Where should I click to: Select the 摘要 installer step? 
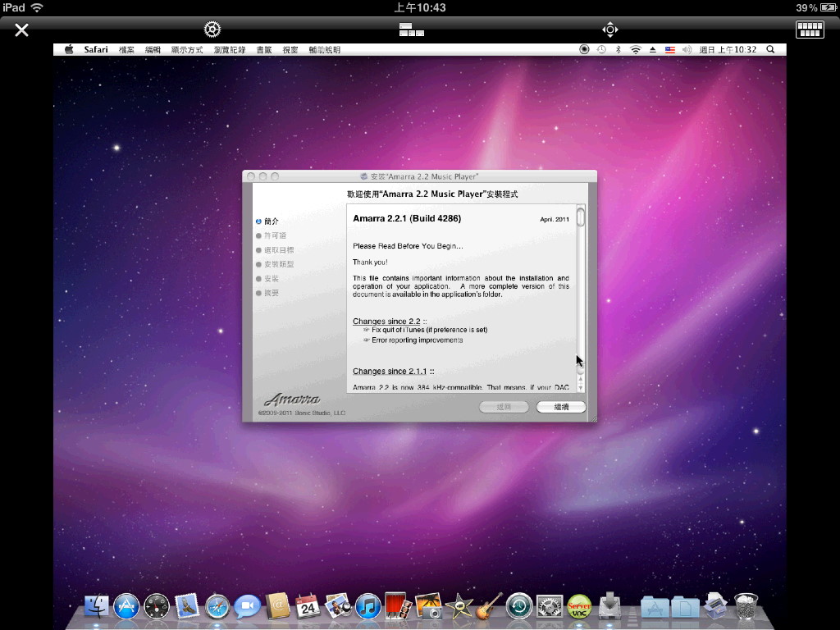point(267,293)
